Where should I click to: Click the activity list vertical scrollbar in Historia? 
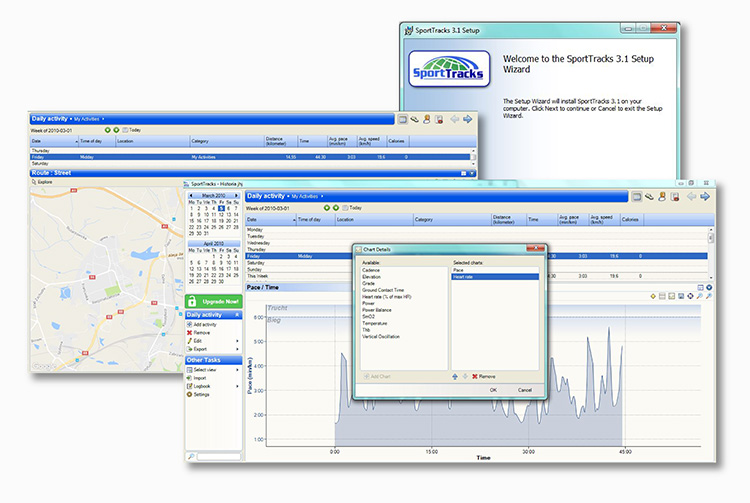coord(711,253)
